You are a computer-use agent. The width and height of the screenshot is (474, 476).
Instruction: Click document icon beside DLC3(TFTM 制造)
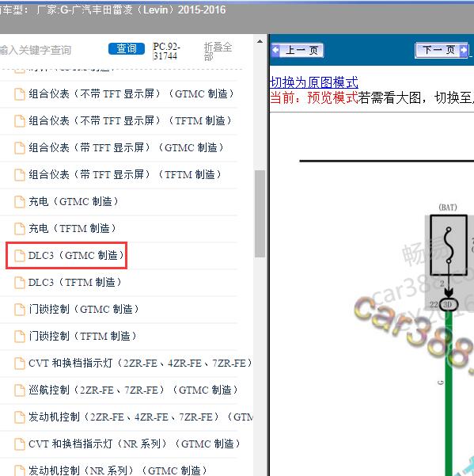click(20, 283)
